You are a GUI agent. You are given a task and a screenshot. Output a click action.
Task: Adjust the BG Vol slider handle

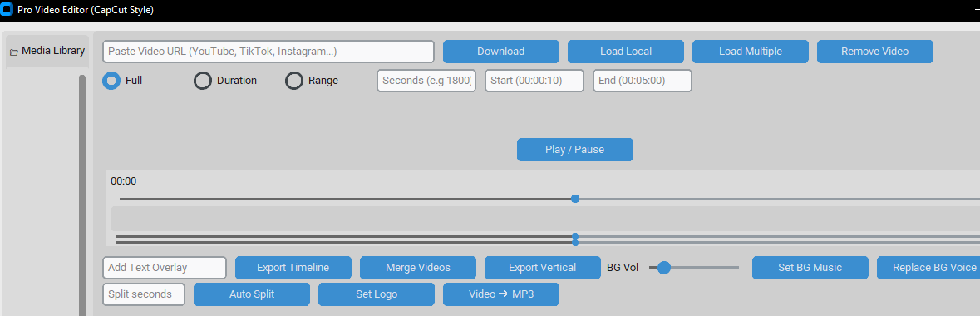[x=664, y=268]
